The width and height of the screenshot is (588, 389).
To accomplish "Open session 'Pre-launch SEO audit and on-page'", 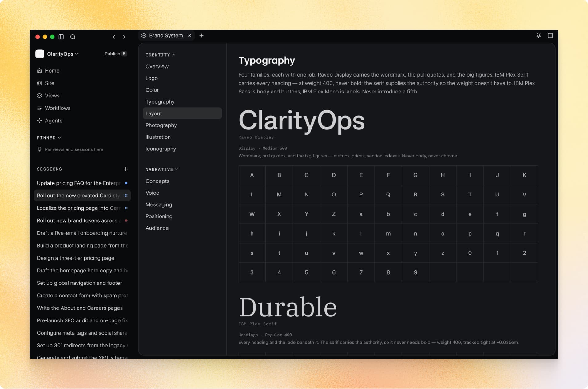I will pyautogui.click(x=82, y=321).
